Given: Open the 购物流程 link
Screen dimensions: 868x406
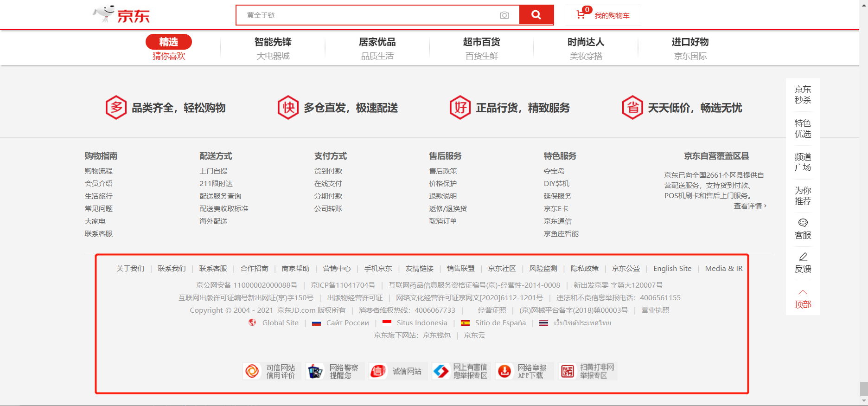Looking at the screenshot, I should [99, 171].
